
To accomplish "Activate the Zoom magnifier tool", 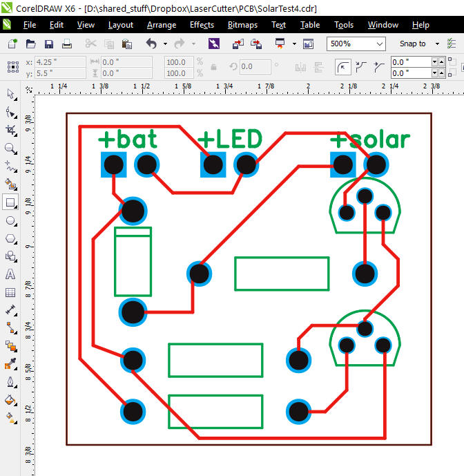I will click(10, 149).
